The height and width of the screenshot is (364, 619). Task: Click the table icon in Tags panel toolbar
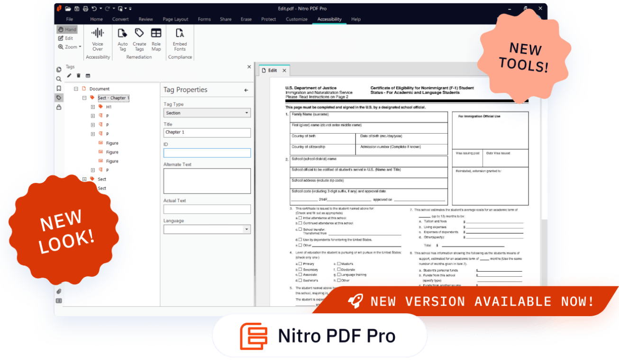[88, 75]
